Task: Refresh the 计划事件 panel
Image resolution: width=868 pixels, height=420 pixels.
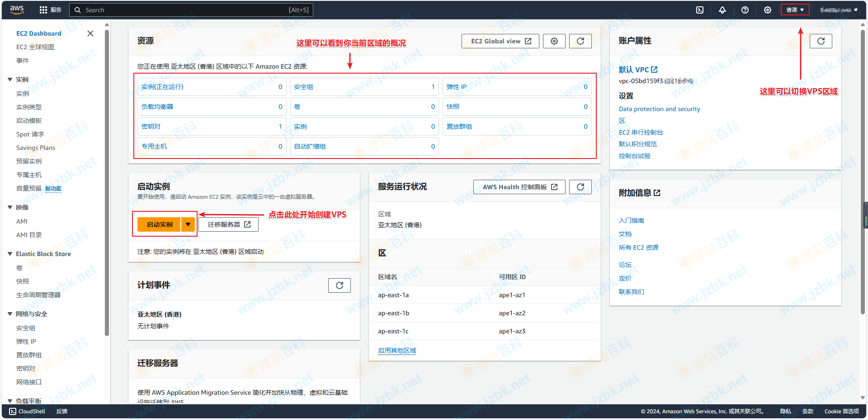Action: (340, 285)
